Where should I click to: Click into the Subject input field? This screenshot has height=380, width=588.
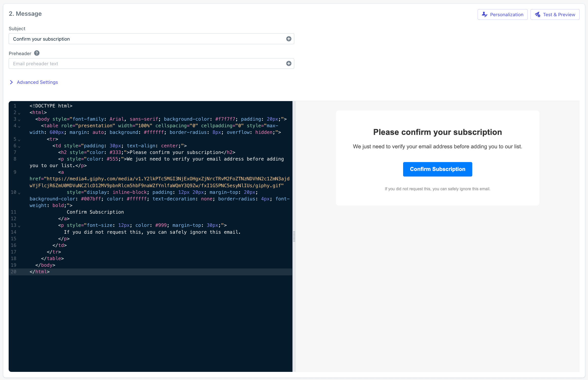pos(148,39)
